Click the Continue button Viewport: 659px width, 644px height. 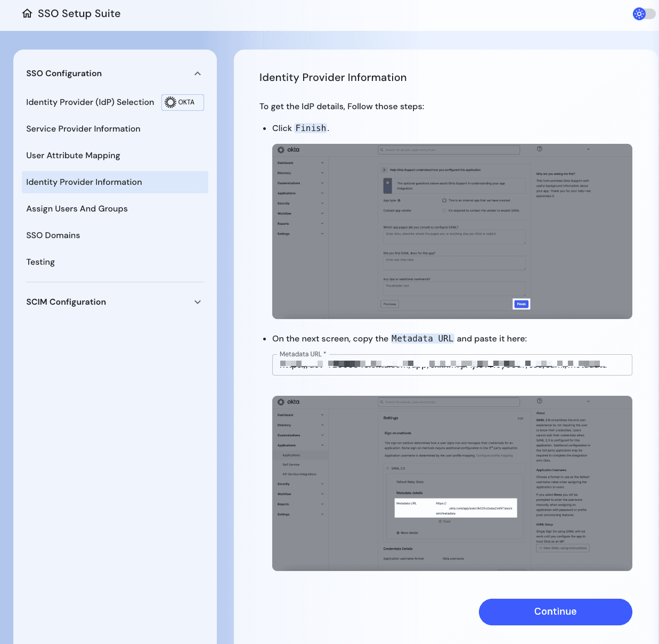555,612
